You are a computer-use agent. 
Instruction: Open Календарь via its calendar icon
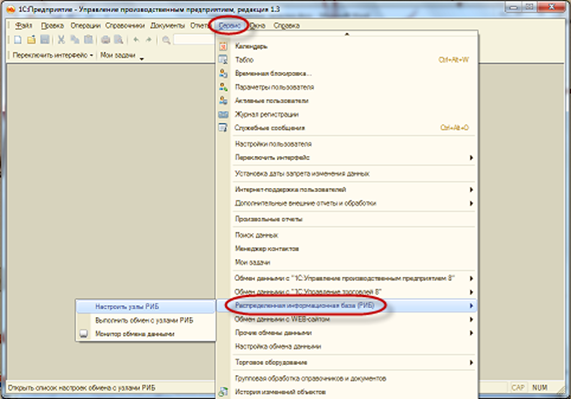pos(223,46)
